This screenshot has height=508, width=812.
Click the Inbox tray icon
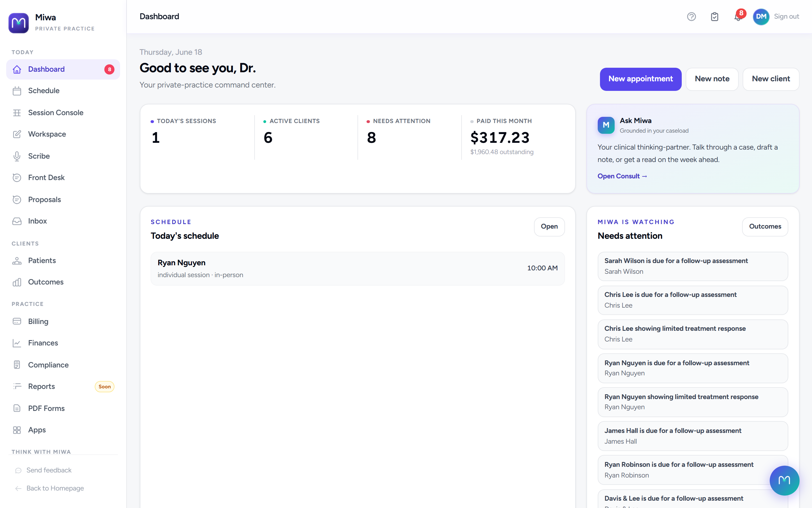tap(17, 221)
